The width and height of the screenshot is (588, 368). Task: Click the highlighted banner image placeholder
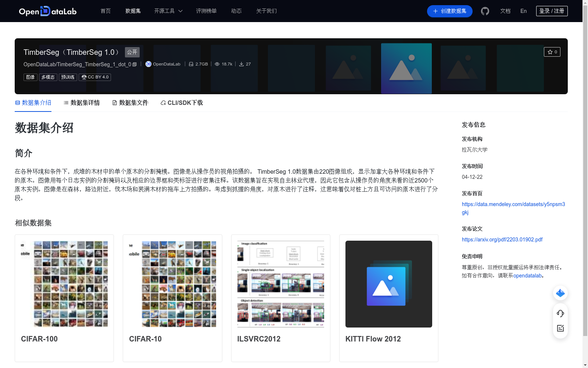[x=406, y=68]
